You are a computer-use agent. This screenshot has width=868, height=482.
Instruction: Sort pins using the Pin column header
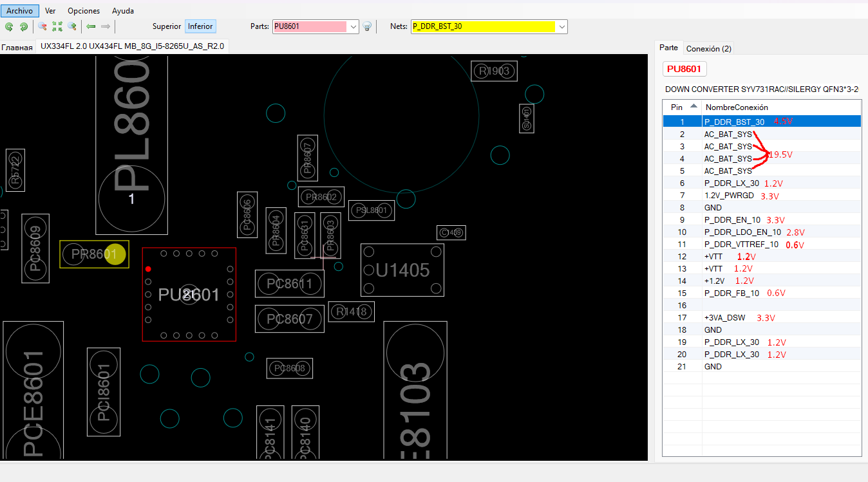tap(682, 107)
